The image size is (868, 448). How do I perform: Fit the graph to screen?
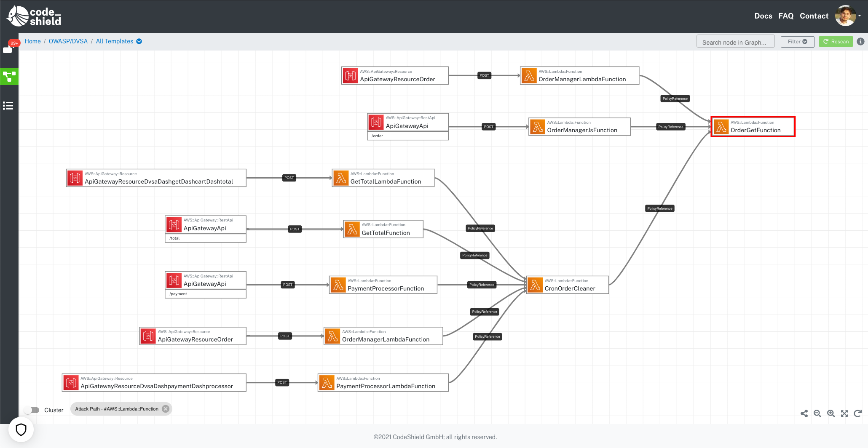pos(844,413)
